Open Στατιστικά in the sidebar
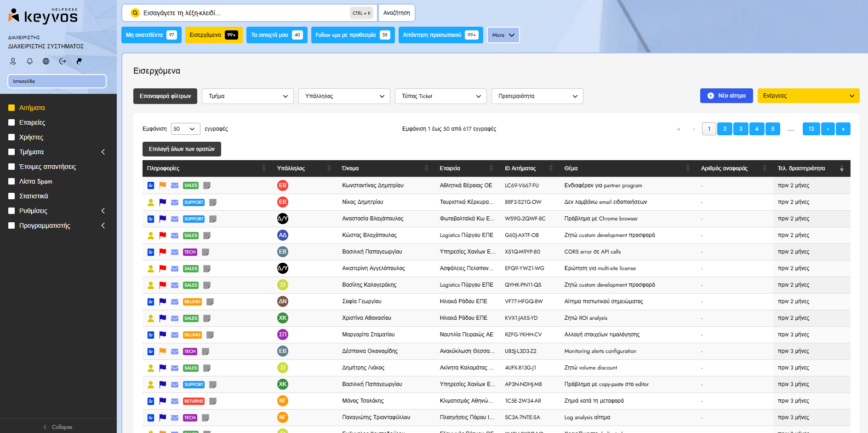Screen dimensions: 868x433 pos(34,196)
